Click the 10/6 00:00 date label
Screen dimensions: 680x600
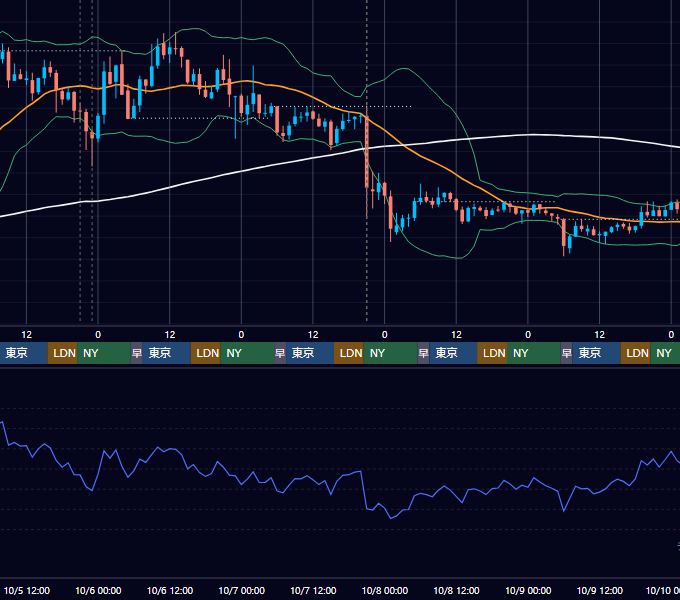pyautogui.click(x=98, y=590)
